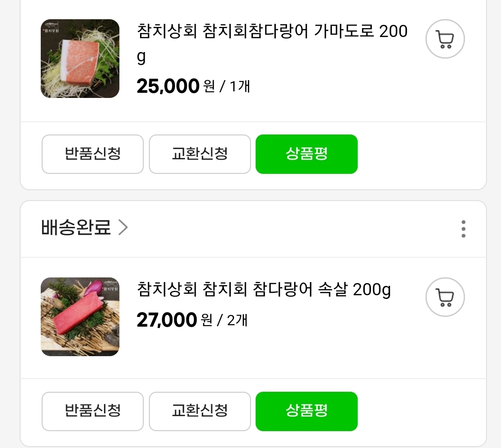Request return for 가마도로 order
This screenshot has height=448, width=501.
93,154
